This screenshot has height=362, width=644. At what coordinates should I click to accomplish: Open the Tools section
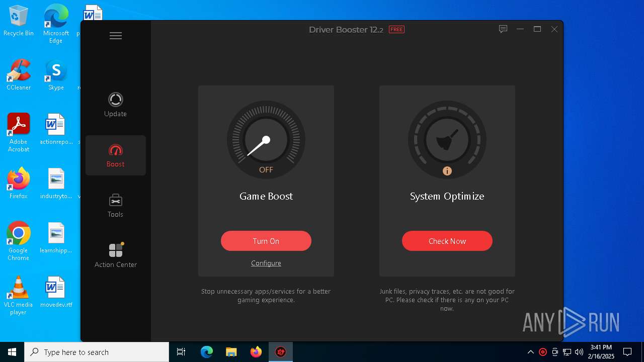click(115, 206)
